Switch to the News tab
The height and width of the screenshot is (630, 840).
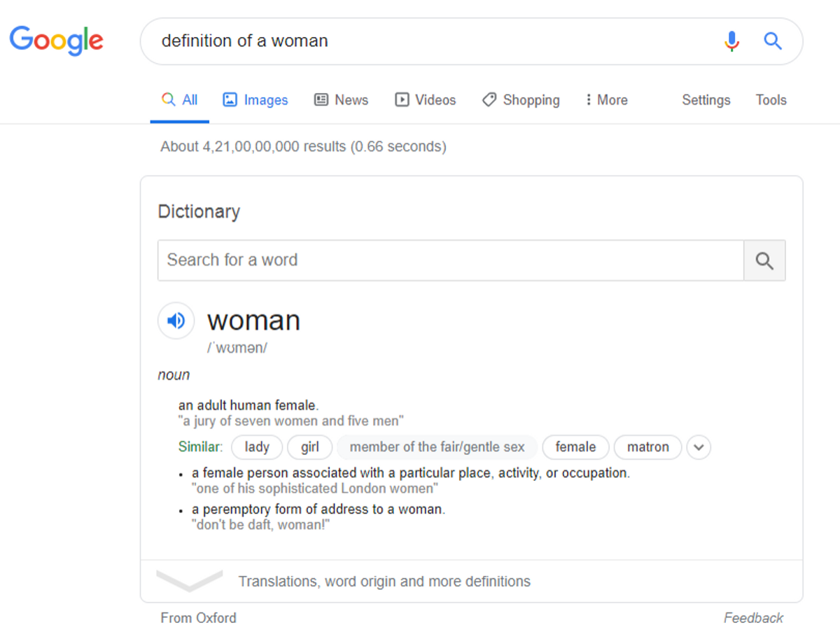click(x=341, y=100)
